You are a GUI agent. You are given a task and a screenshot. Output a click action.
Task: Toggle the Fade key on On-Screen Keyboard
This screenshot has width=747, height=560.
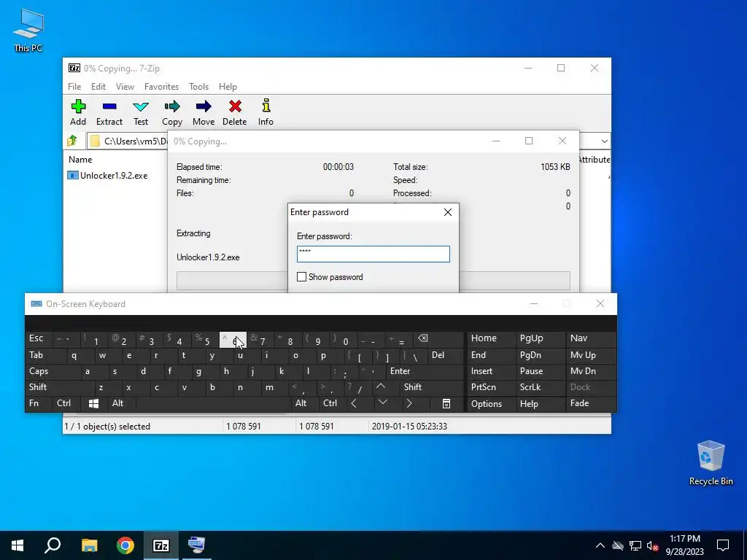pyautogui.click(x=591, y=403)
